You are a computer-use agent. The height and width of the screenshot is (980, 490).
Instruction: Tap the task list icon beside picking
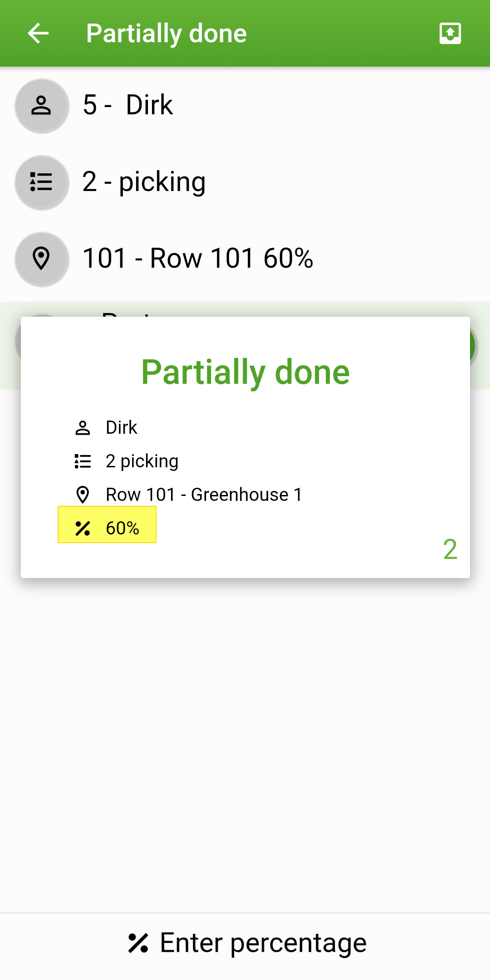[x=42, y=182]
